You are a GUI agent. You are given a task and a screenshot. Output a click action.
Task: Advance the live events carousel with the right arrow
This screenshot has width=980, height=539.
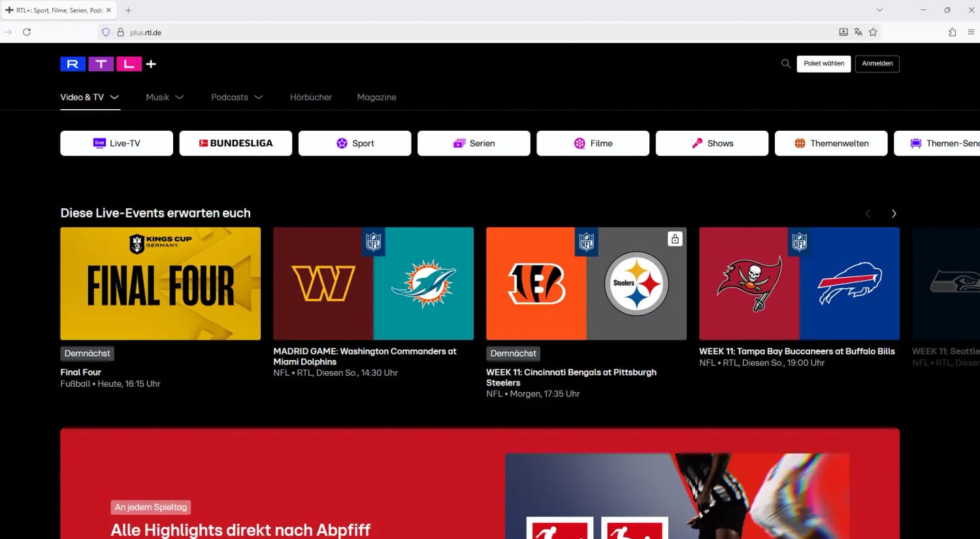tap(894, 213)
